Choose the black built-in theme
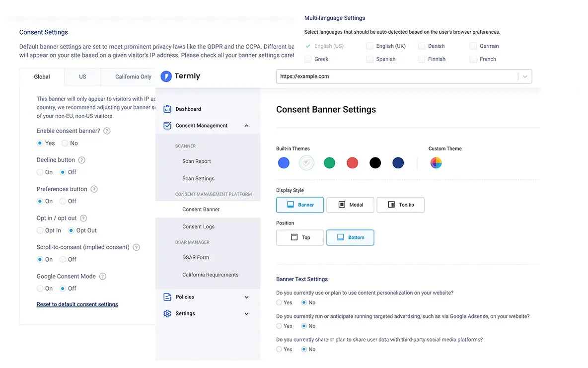Image resolution: width=588 pixels, height=368 pixels. click(375, 163)
